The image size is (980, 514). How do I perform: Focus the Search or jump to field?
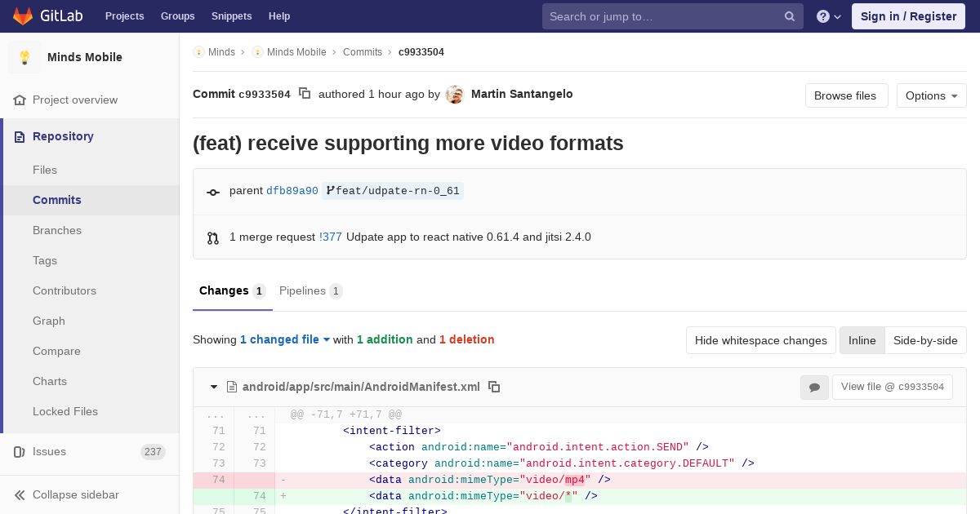(673, 16)
